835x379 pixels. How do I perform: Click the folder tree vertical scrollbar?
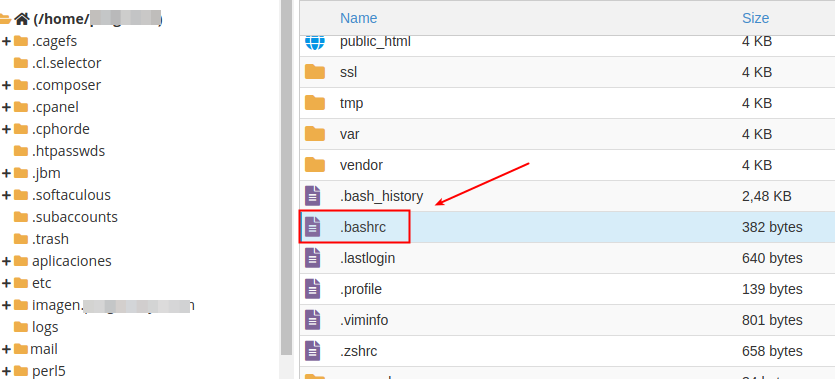tap(286, 177)
